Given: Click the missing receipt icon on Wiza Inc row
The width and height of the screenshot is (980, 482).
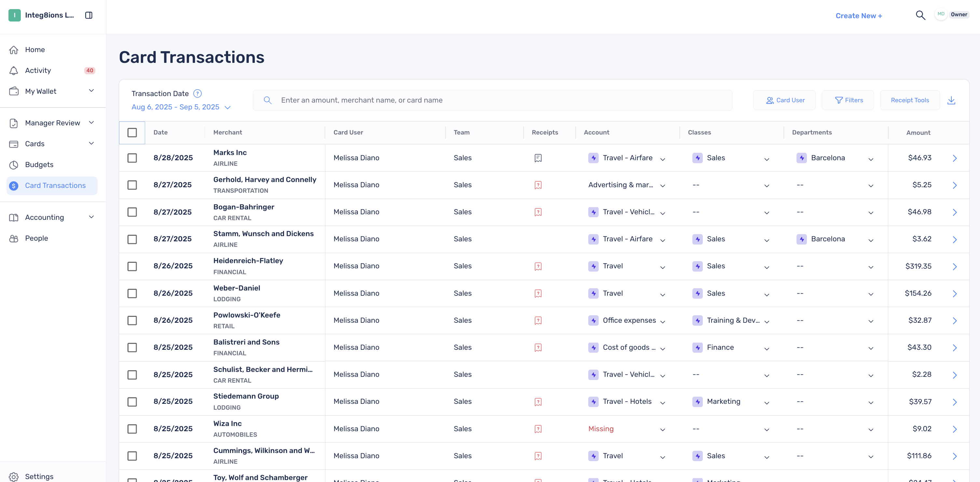Looking at the screenshot, I should [538, 429].
